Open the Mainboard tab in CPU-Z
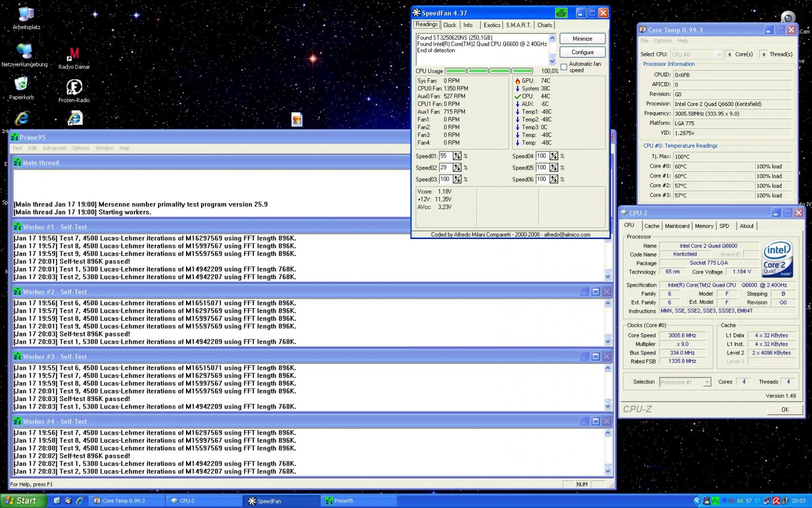The height and width of the screenshot is (508, 812). (677, 226)
